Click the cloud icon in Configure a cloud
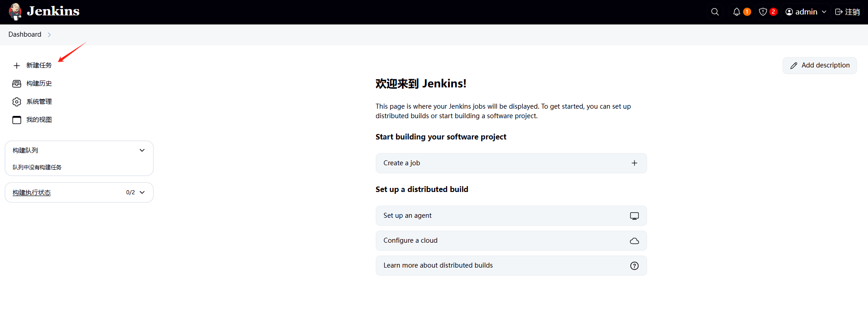This screenshot has height=331, width=868. 634,241
